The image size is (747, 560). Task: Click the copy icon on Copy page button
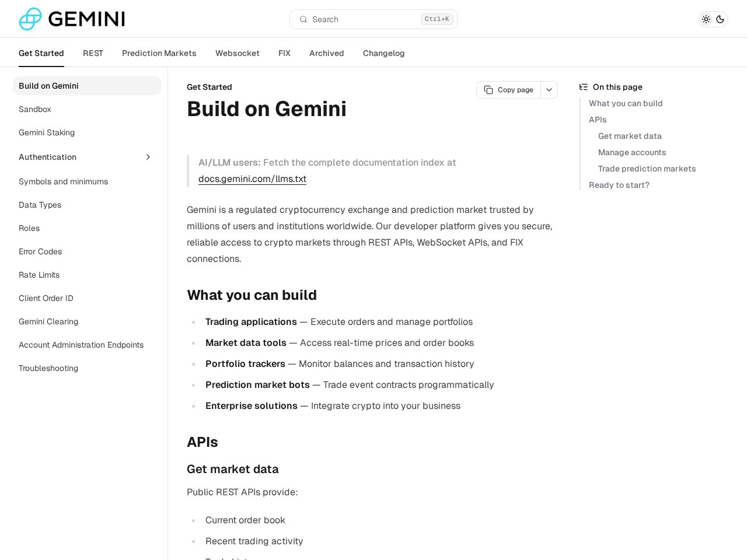point(489,90)
